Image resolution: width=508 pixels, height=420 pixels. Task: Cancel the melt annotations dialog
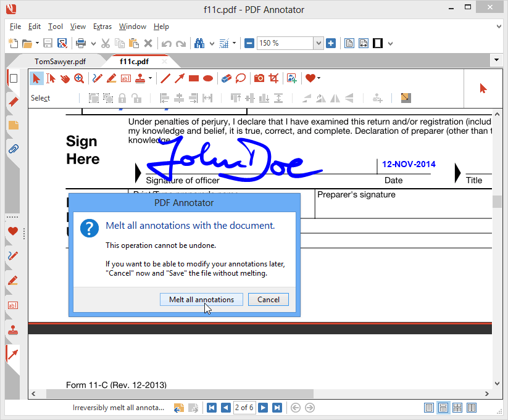tap(269, 299)
